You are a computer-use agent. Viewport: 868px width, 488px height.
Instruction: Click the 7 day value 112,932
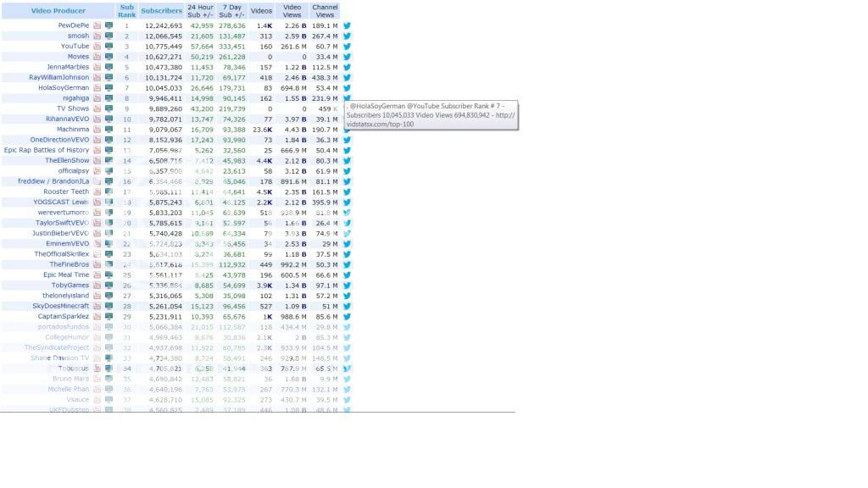point(232,265)
